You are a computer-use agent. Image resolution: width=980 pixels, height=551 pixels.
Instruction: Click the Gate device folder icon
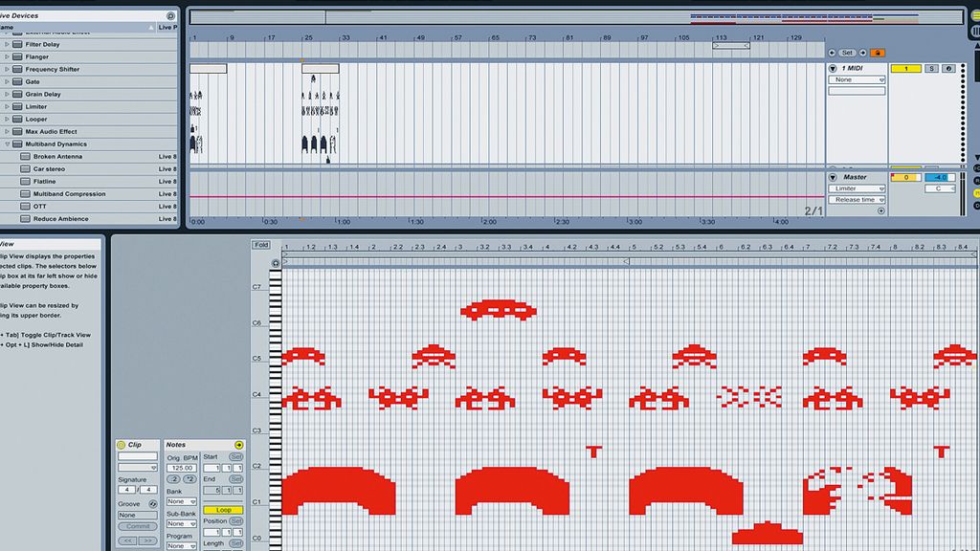(x=17, y=82)
